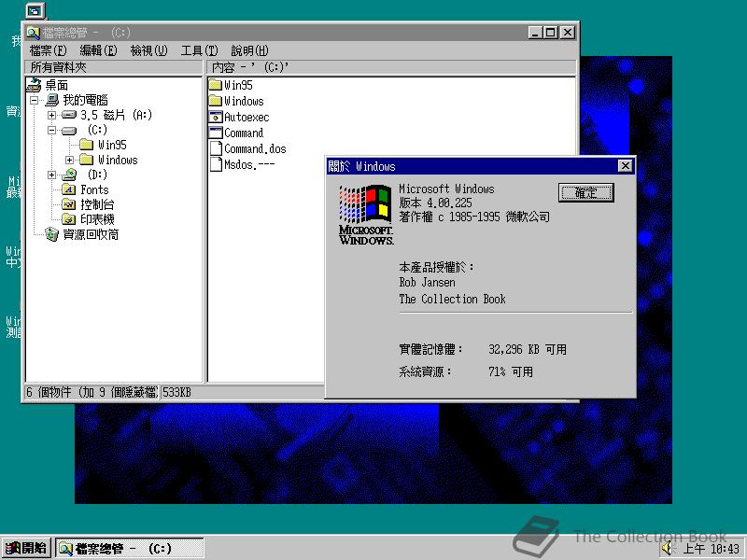Collapse the (C:) drive node
The image size is (747, 560).
(x=51, y=130)
